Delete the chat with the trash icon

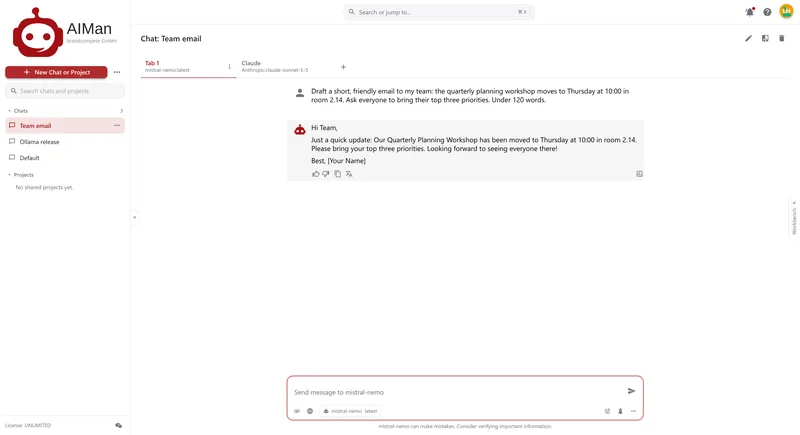click(x=782, y=38)
